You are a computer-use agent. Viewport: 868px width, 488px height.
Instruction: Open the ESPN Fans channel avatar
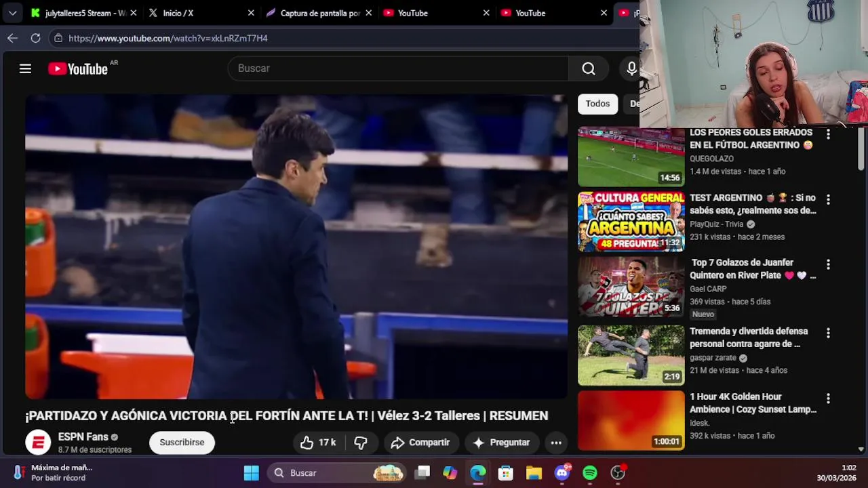[38, 443]
